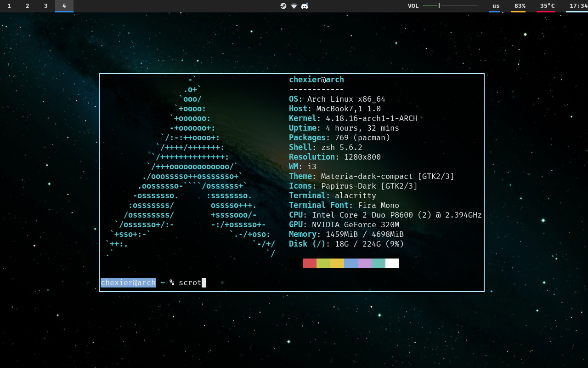Click the VOL label in the bar
Image resolution: width=588 pixels, height=368 pixels.
click(x=413, y=6)
